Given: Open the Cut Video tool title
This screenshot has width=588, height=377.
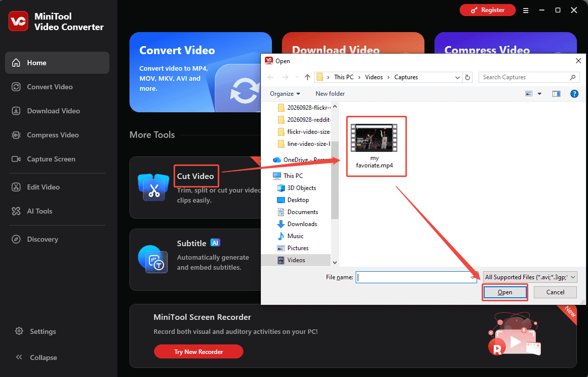Looking at the screenshot, I should coord(195,176).
